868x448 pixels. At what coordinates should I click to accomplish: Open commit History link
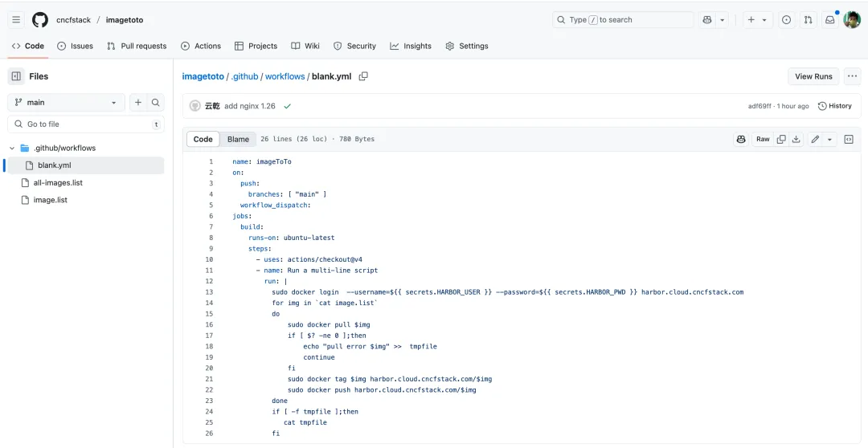coord(834,106)
